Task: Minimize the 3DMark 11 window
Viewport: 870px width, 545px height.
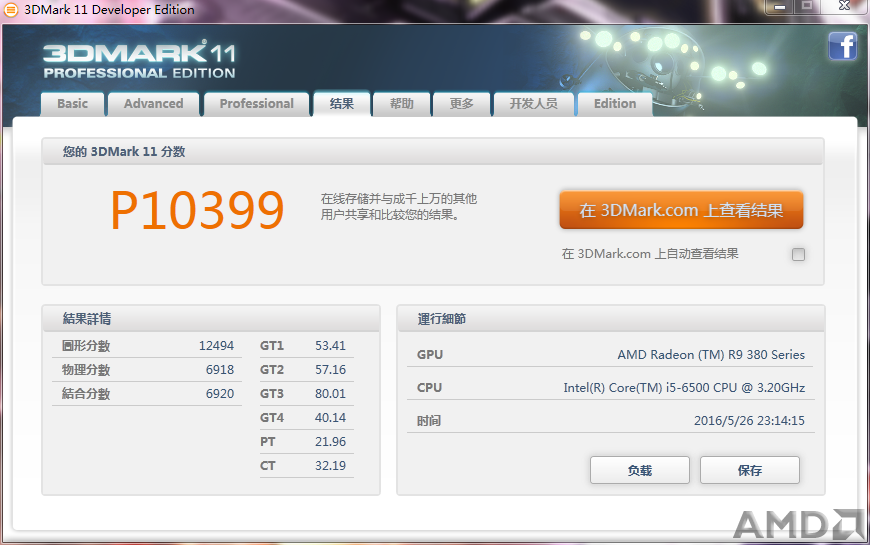Action: point(780,7)
